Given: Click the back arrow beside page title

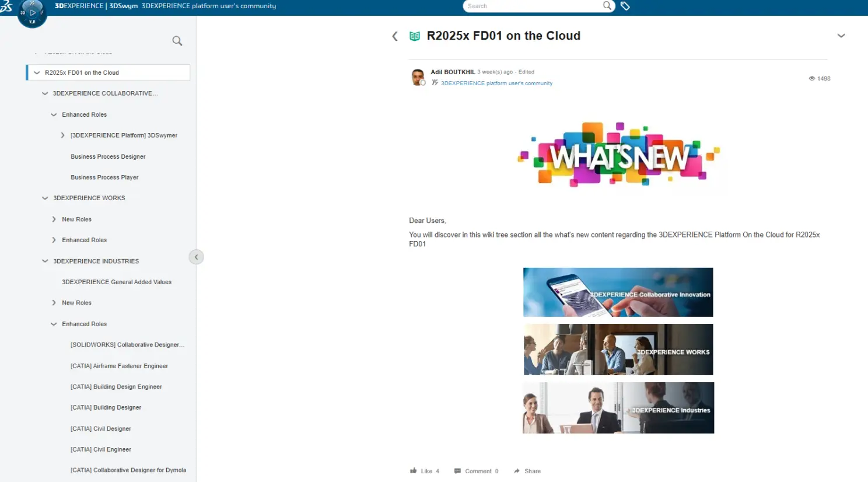Looking at the screenshot, I should point(395,36).
